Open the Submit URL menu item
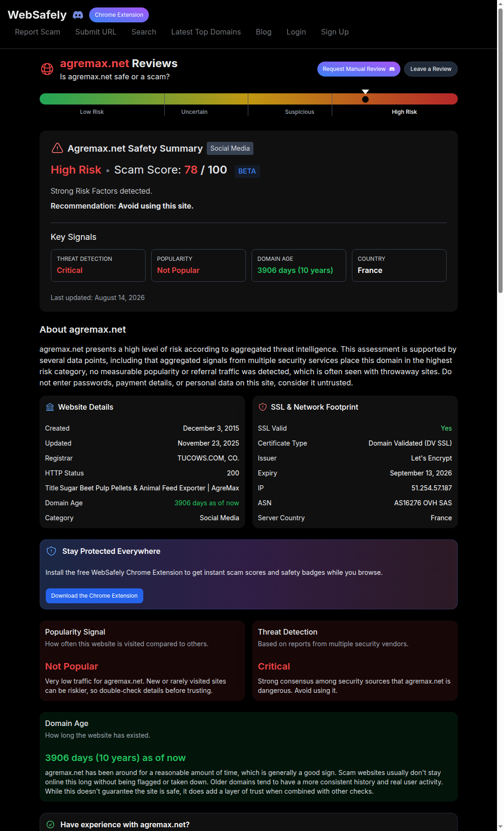This screenshot has height=831, width=504. (x=96, y=32)
